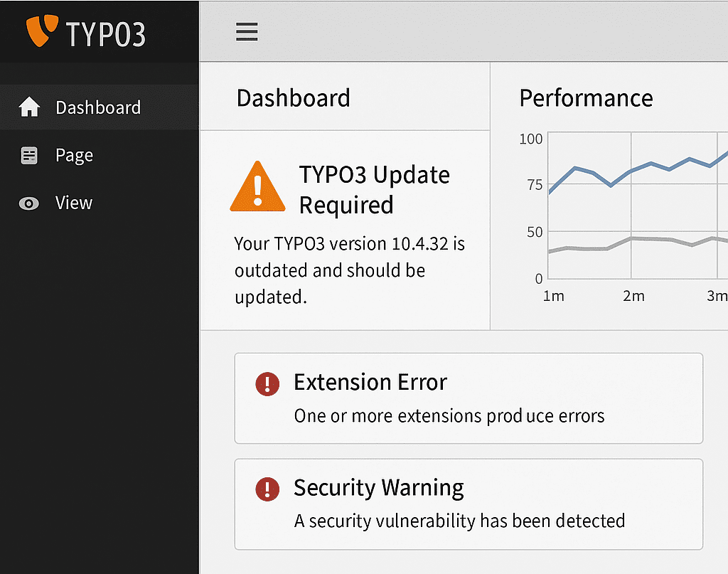Click the red Extension Error icon
Viewport: 728px width, 574px height.
point(267,383)
